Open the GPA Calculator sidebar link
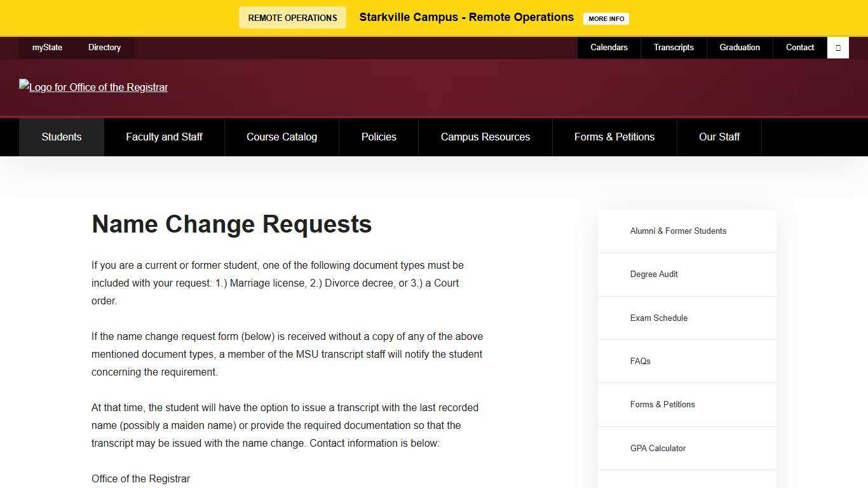 658,448
